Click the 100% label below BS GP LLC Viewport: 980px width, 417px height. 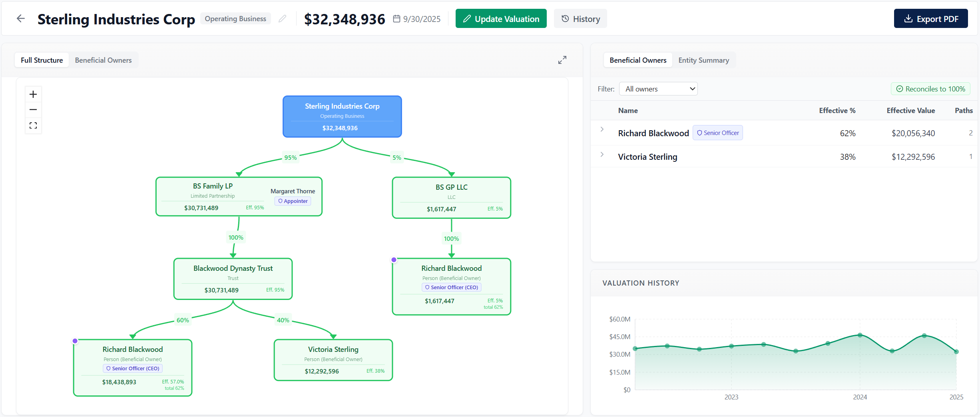click(451, 238)
